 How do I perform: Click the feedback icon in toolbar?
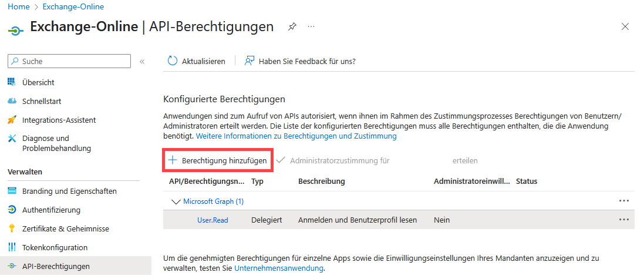pyautogui.click(x=249, y=61)
